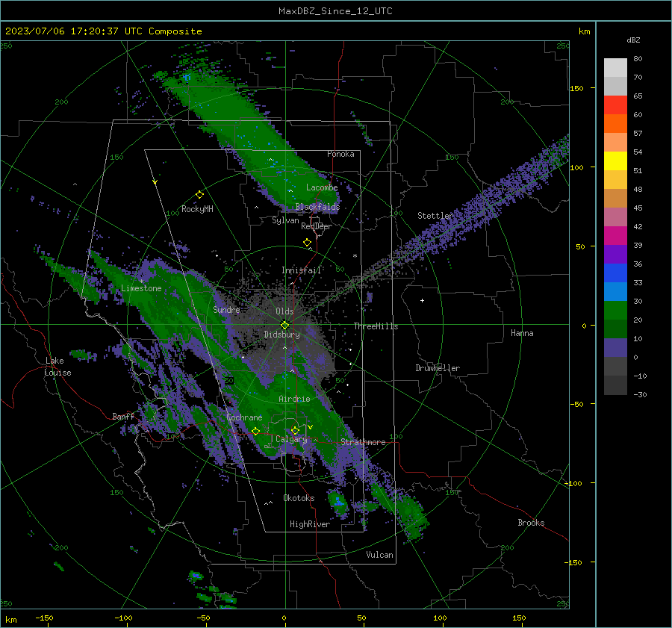The height and width of the screenshot is (628, 672).
Task: Click the Banff label
Action: point(123,416)
